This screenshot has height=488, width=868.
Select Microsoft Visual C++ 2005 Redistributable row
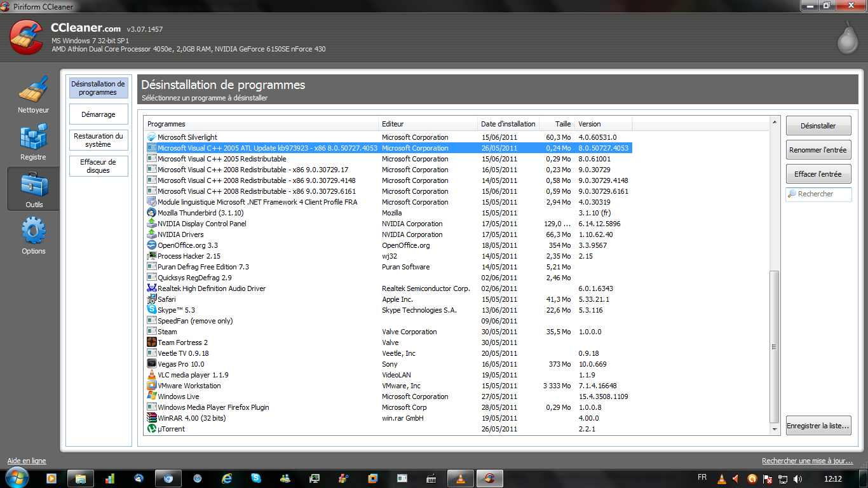388,159
